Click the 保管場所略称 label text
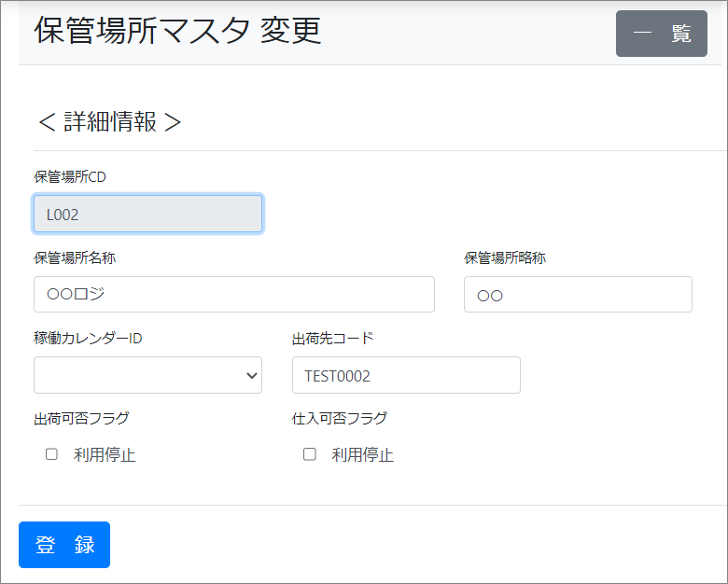Image resolution: width=728 pixels, height=584 pixels. [x=505, y=257]
